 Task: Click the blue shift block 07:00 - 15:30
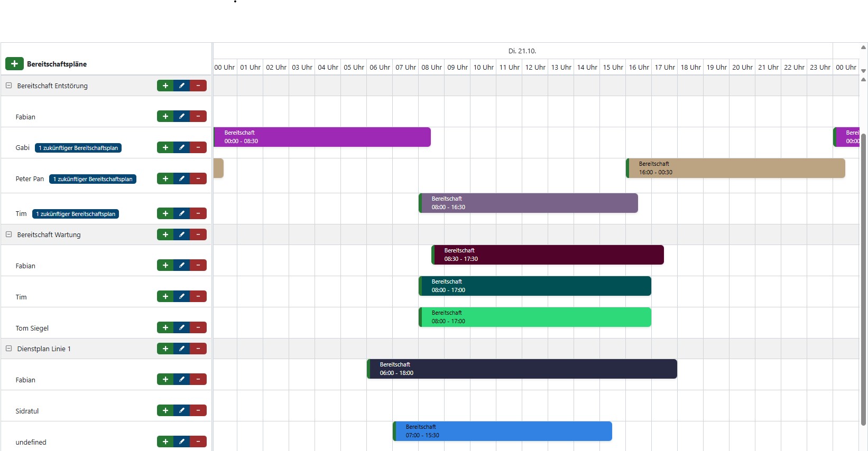click(502, 431)
